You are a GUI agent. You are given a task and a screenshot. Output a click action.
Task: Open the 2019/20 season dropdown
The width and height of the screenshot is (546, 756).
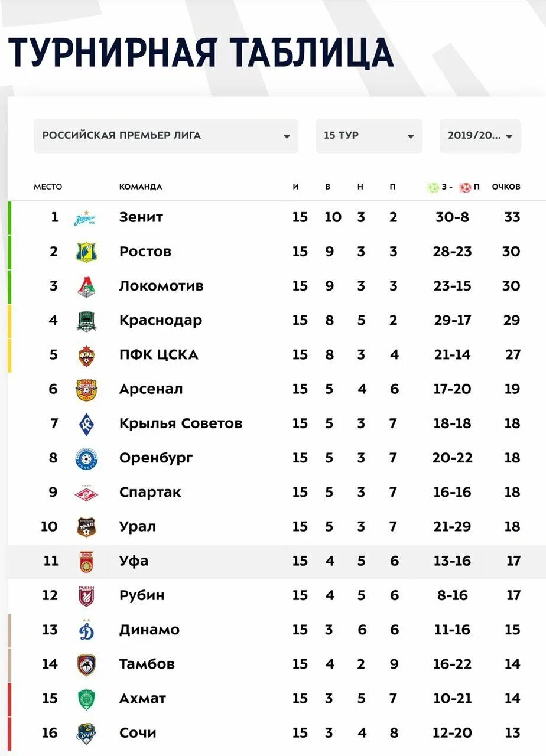(480, 136)
